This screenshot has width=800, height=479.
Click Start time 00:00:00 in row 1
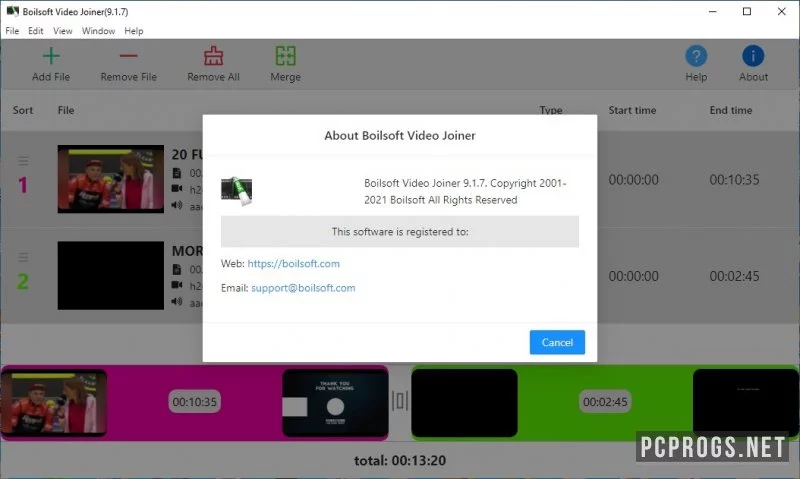tap(633, 180)
